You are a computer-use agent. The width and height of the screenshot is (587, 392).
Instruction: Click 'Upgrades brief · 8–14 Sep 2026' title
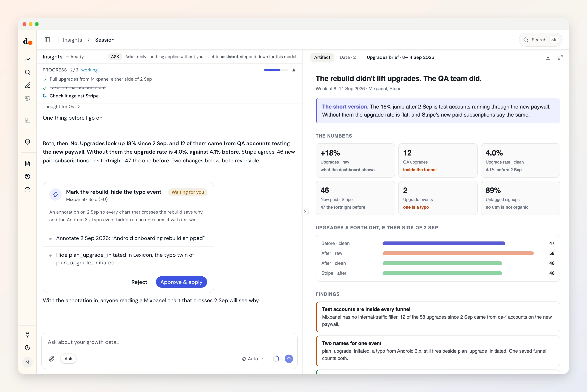click(x=400, y=57)
